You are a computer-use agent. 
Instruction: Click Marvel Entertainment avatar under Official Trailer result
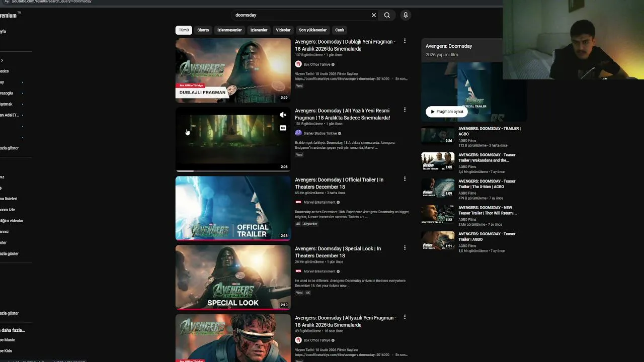[x=298, y=202]
